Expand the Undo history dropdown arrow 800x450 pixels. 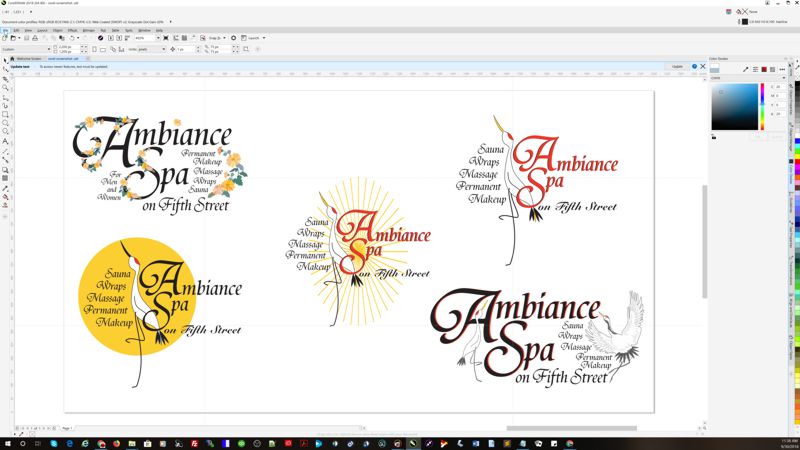tap(78, 38)
